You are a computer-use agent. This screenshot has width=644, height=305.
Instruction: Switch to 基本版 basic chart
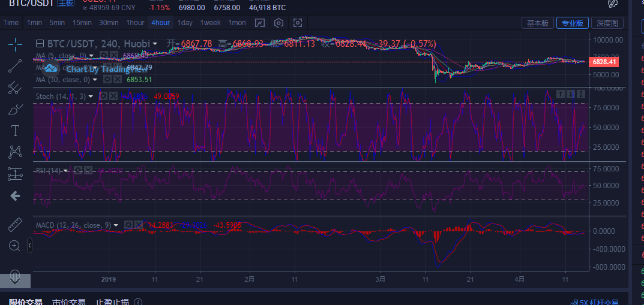coord(538,23)
